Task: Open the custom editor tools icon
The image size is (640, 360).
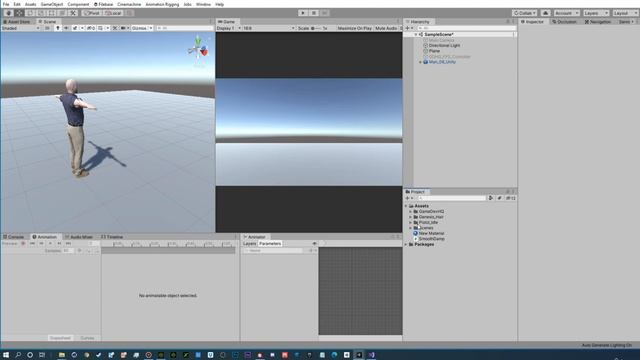Action: point(73,13)
